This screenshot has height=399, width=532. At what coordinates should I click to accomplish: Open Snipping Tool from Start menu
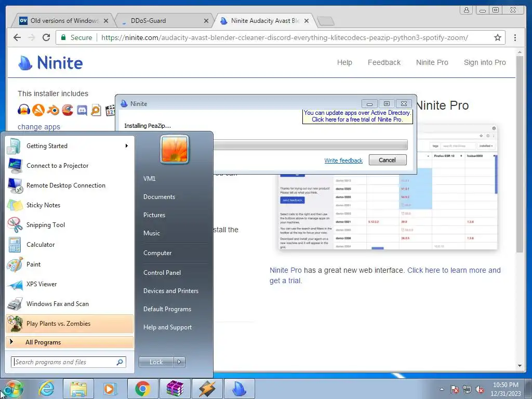(x=70, y=224)
